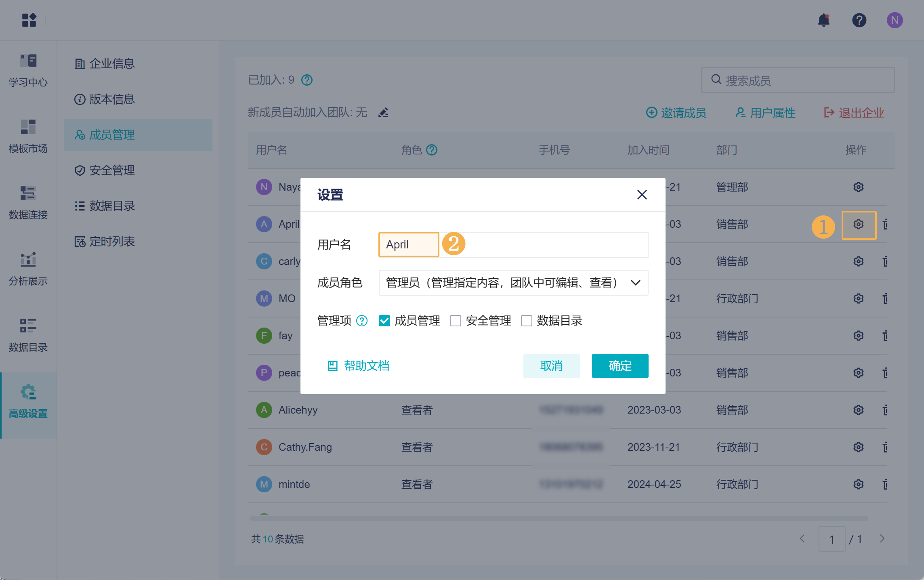The width and height of the screenshot is (924, 580).
Task: Open settings gear for mintde row
Action: coord(858,484)
